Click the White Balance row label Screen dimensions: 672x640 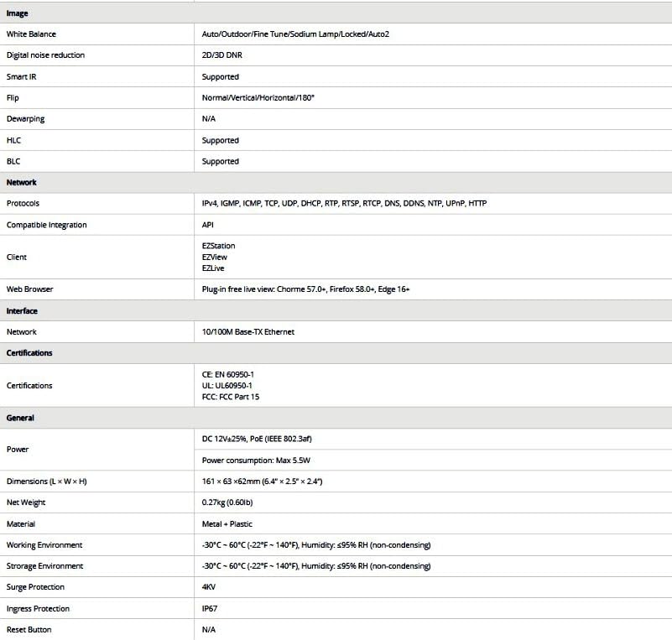point(31,34)
